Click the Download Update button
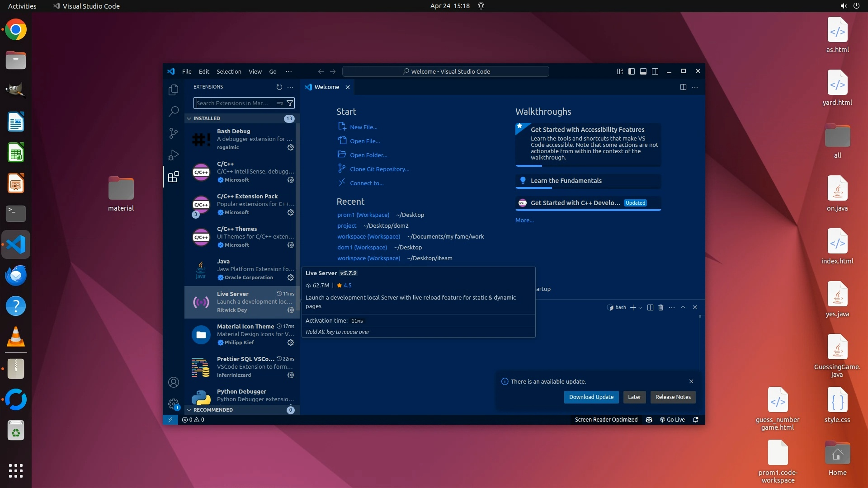 coord(591,397)
